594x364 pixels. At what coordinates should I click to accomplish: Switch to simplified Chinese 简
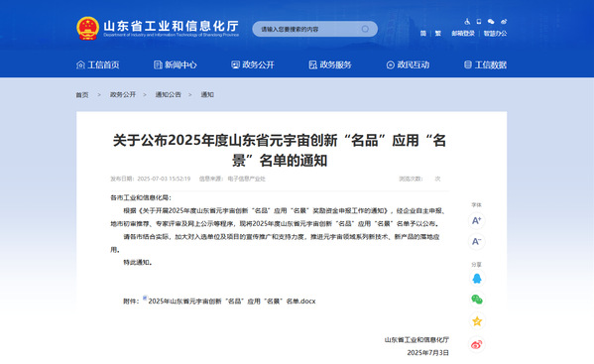coord(422,34)
